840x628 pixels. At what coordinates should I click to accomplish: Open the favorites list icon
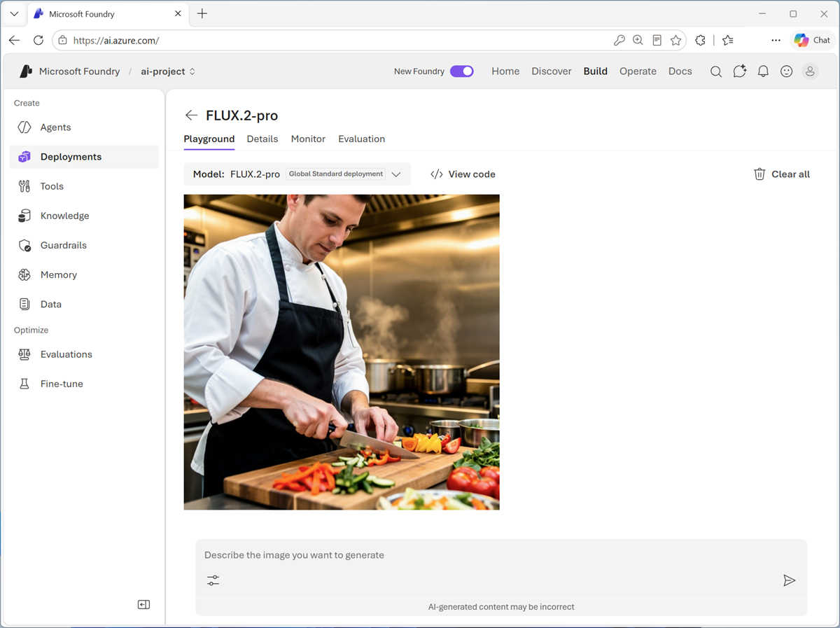pos(728,41)
